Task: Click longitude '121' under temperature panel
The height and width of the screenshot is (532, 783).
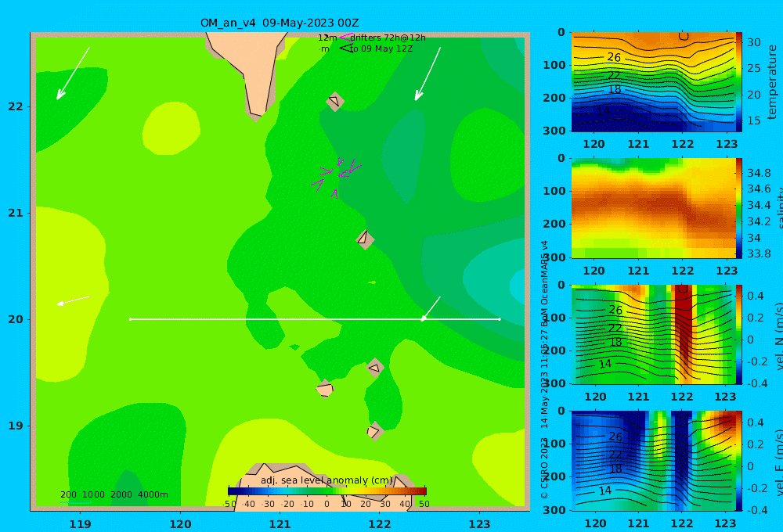Action: pyautogui.click(x=638, y=144)
